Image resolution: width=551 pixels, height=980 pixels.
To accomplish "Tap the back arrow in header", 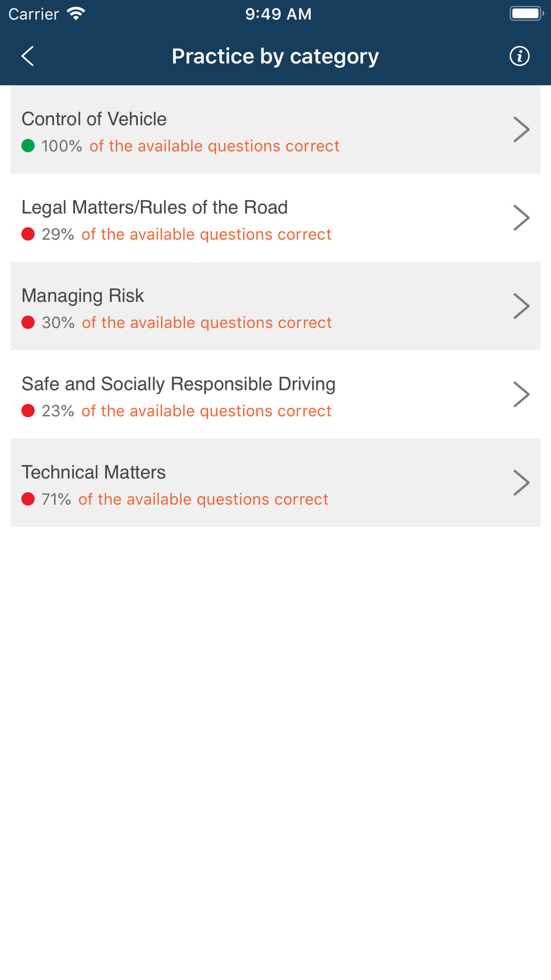I will (28, 56).
